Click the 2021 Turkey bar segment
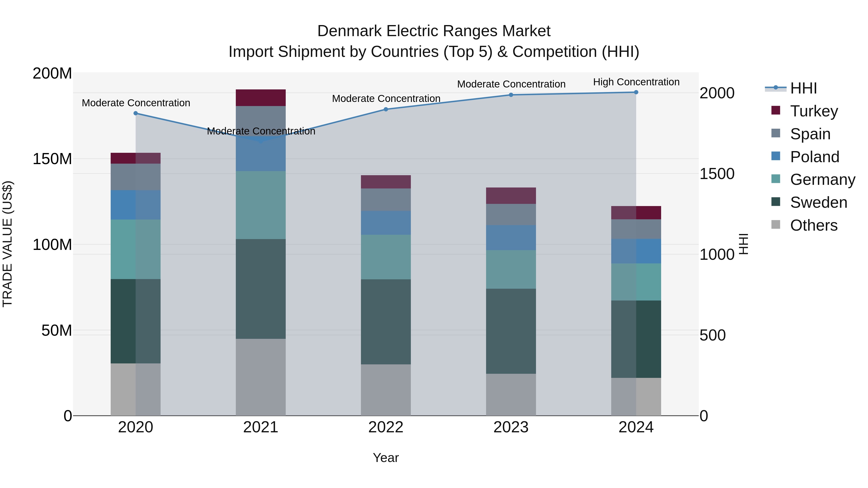 260,98
